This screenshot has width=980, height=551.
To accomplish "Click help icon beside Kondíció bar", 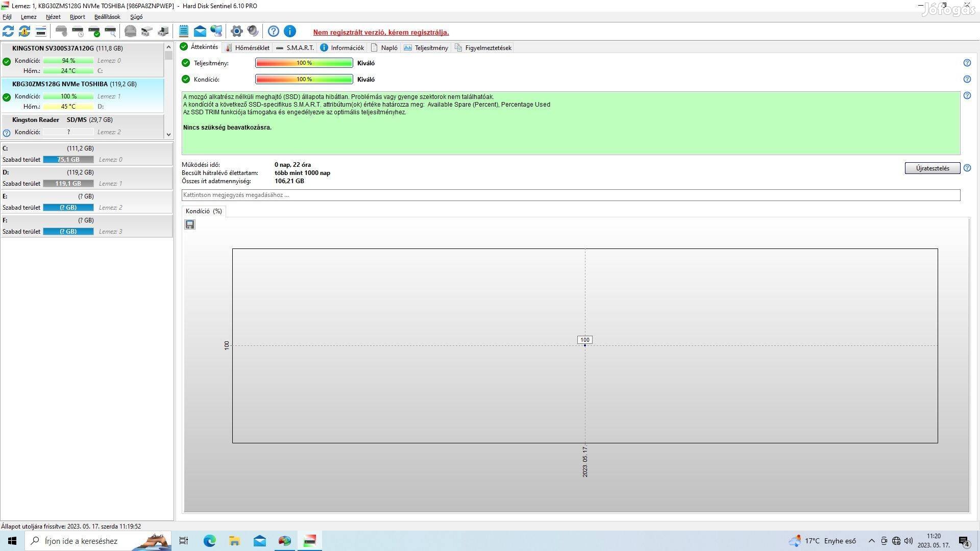I will coord(967,79).
